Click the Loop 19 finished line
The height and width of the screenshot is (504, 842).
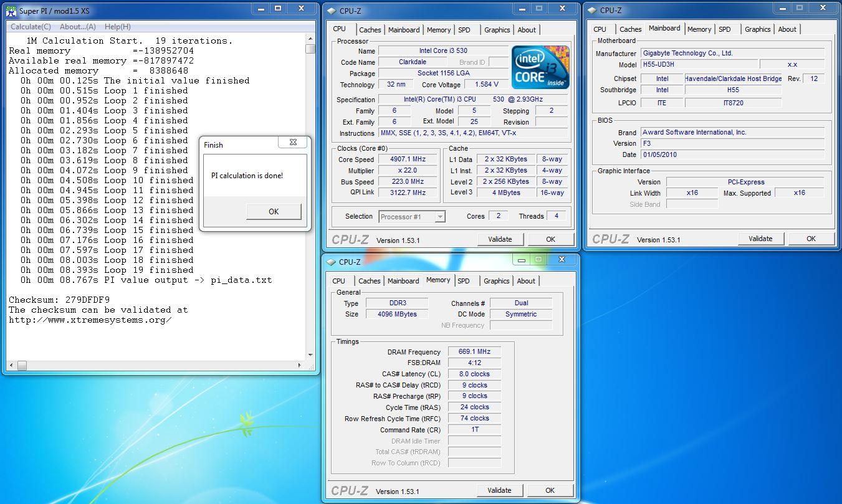coord(107,270)
